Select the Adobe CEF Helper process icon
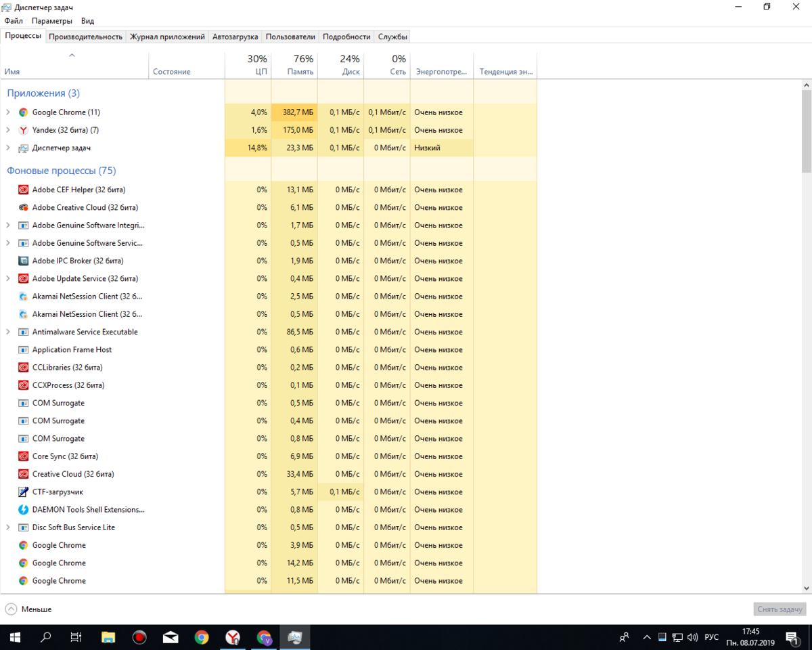812x650 pixels. [23, 190]
